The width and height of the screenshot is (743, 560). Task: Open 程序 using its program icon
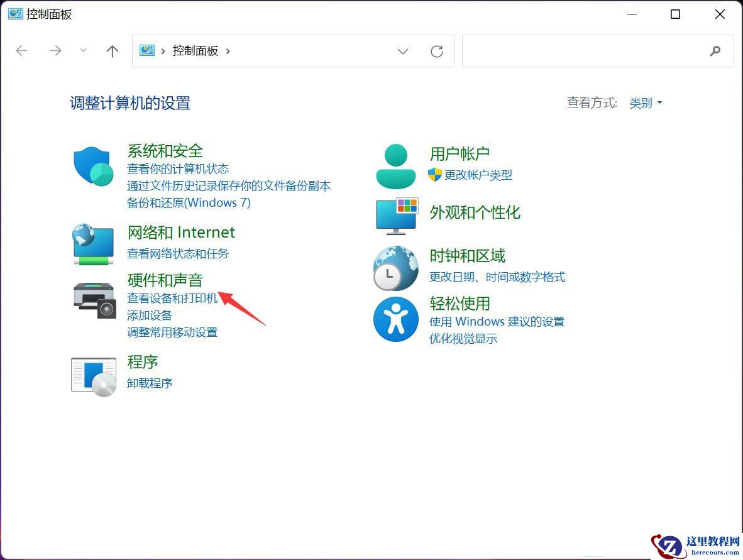tap(93, 376)
